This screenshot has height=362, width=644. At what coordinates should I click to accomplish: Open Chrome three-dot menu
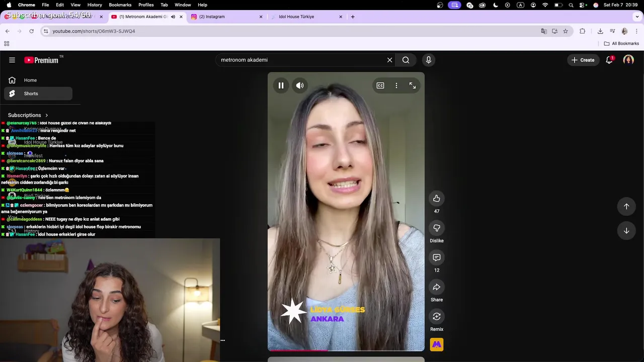pyautogui.click(x=636, y=31)
